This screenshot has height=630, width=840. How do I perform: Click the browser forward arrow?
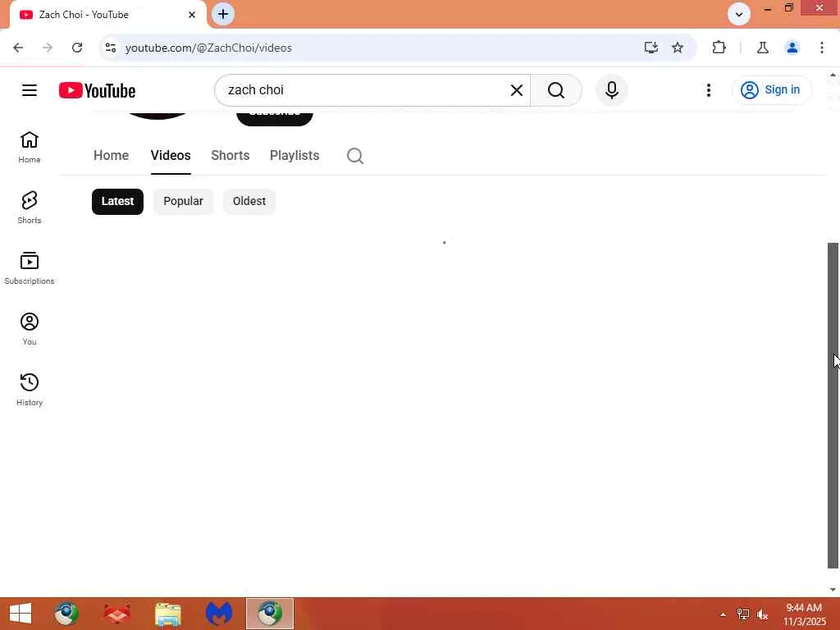pos(47,48)
